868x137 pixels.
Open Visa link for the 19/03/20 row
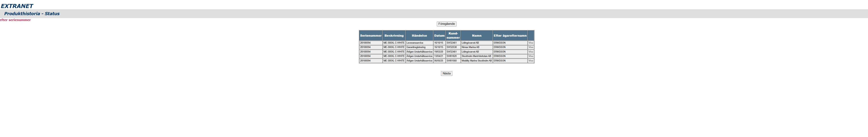tap(531, 52)
